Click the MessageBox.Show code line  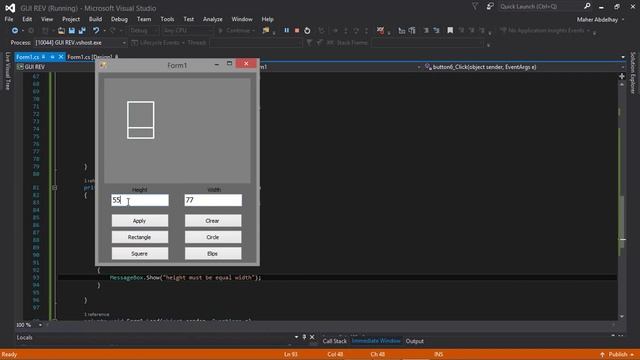[185, 278]
